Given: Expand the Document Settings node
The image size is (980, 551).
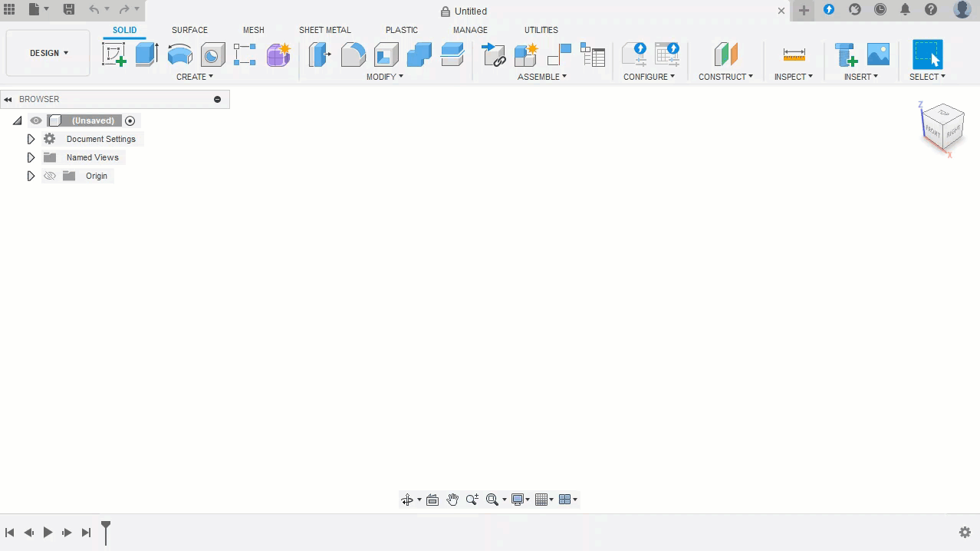Looking at the screenshot, I should (31, 139).
